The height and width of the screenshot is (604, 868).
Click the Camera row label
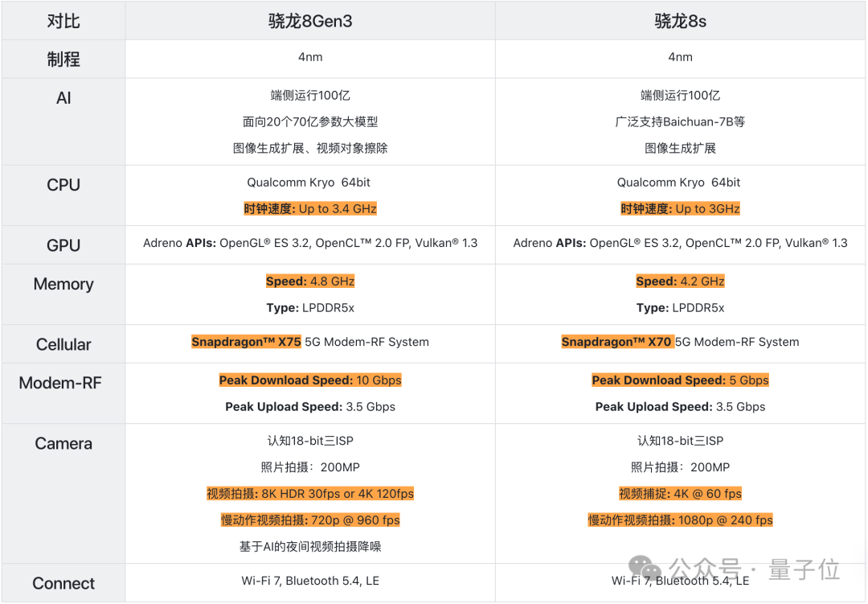[63, 443]
